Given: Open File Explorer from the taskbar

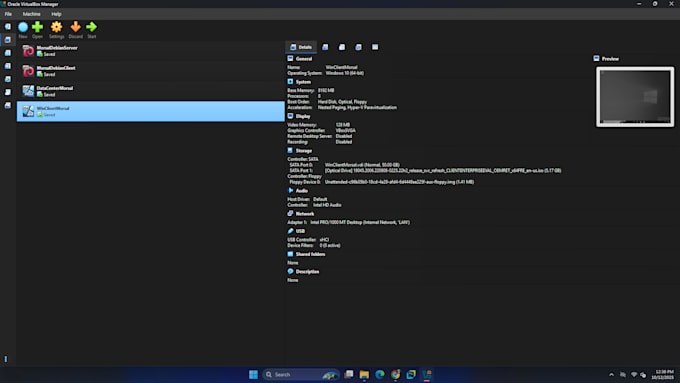Looking at the screenshot, I should (364, 374).
